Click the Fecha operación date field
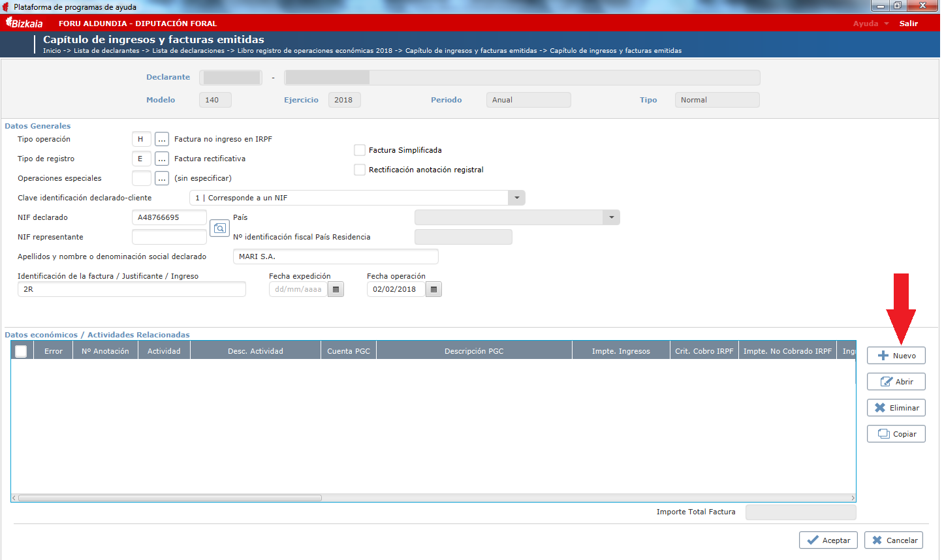The image size is (944, 560). (396, 289)
